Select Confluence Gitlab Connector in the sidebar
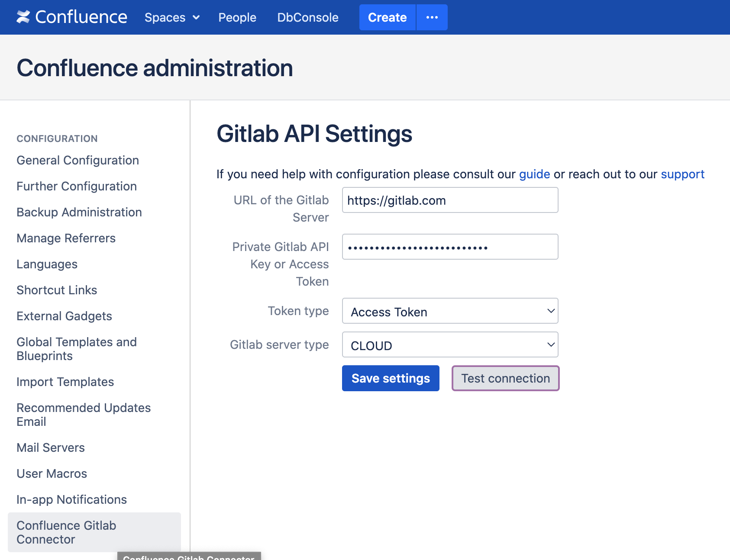This screenshot has height=560, width=730. point(66,532)
